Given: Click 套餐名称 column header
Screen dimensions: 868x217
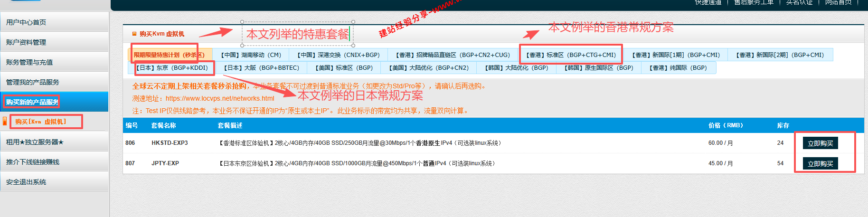Looking at the screenshot, I should [x=163, y=125].
